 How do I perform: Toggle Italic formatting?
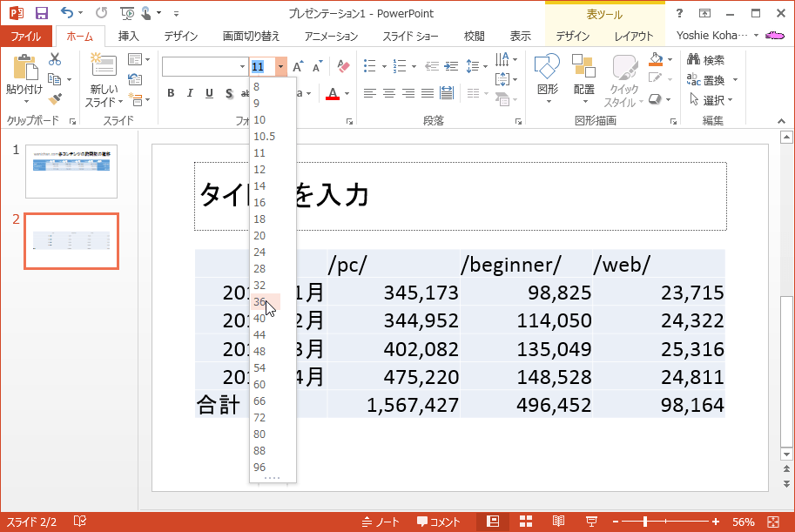tap(190, 93)
